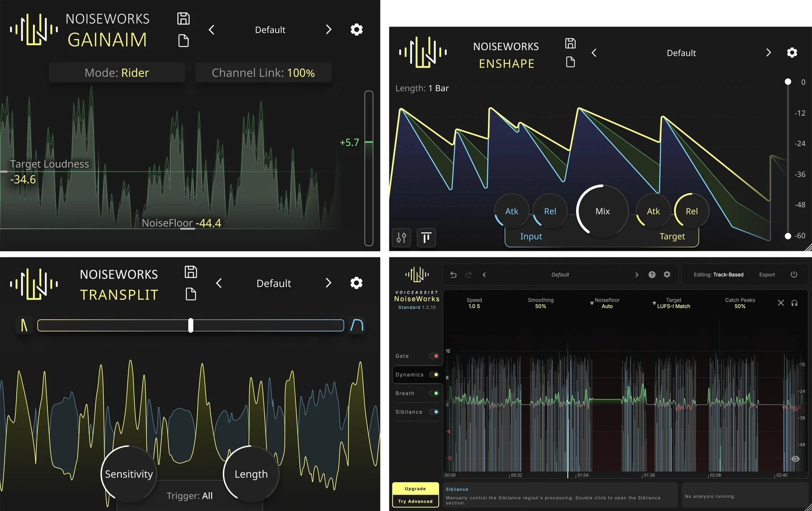Toggle headphones listen mode in VoiceAssist

point(794,303)
